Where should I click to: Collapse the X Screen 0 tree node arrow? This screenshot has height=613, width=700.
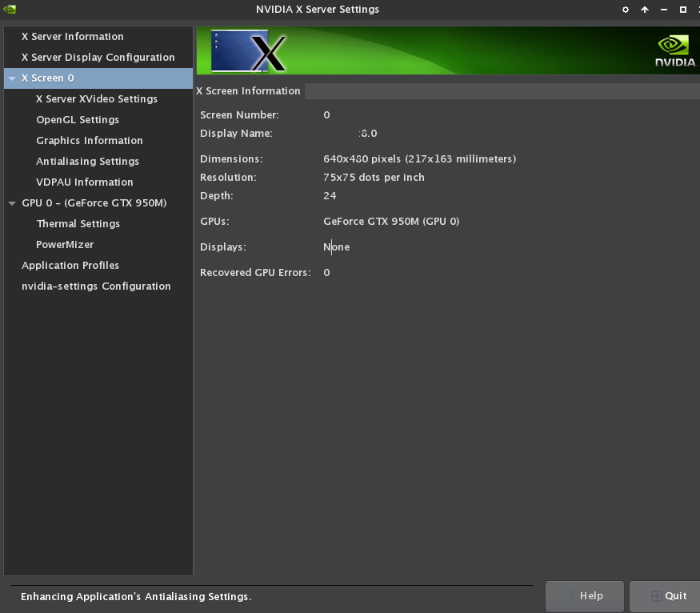coord(12,78)
